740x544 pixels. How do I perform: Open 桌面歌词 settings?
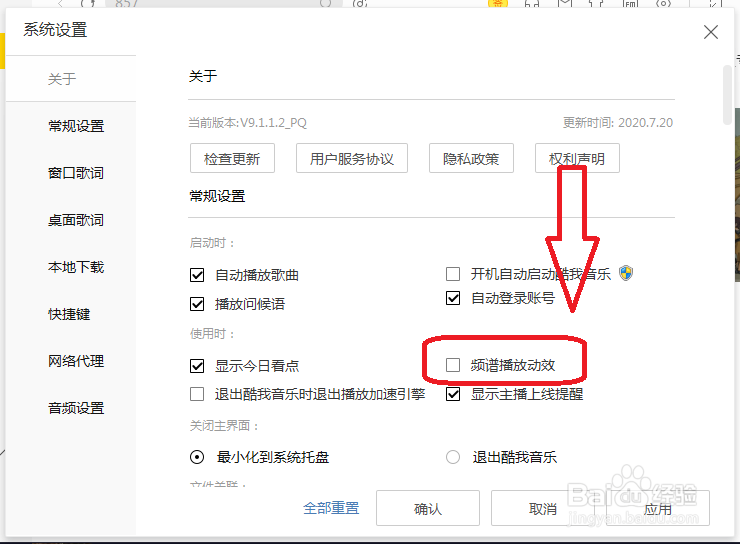[x=76, y=220]
